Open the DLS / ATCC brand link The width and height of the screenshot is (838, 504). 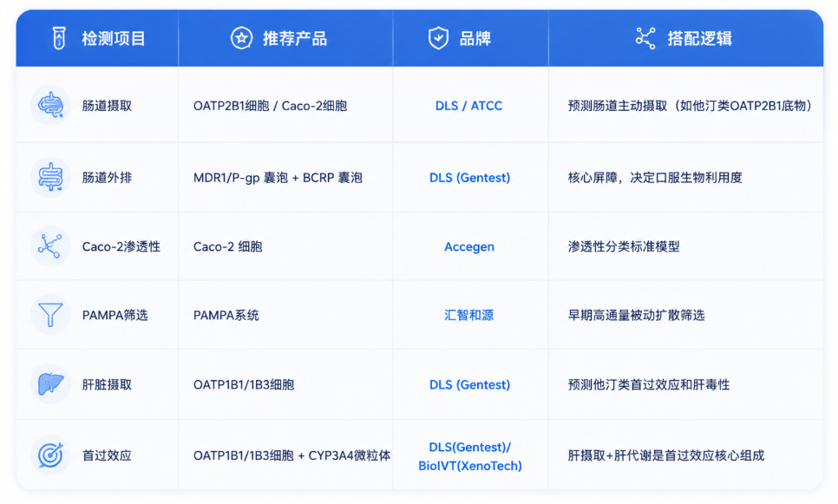[x=468, y=106]
